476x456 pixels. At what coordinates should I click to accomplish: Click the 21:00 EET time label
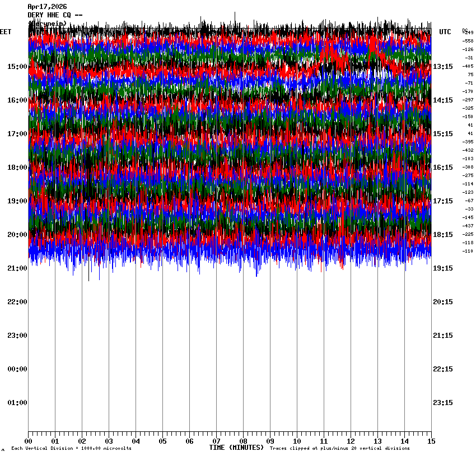click(17, 268)
